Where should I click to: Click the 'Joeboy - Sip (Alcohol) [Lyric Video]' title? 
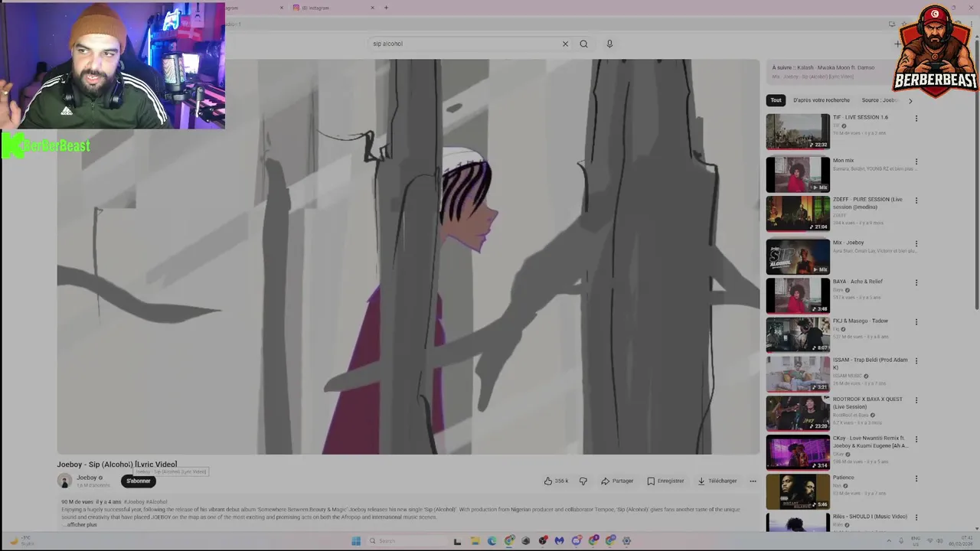pos(116,465)
